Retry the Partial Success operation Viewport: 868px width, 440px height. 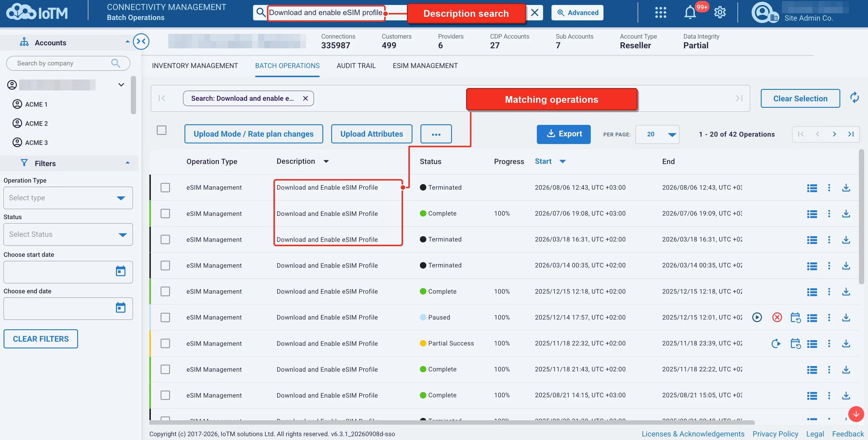[776, 343]
